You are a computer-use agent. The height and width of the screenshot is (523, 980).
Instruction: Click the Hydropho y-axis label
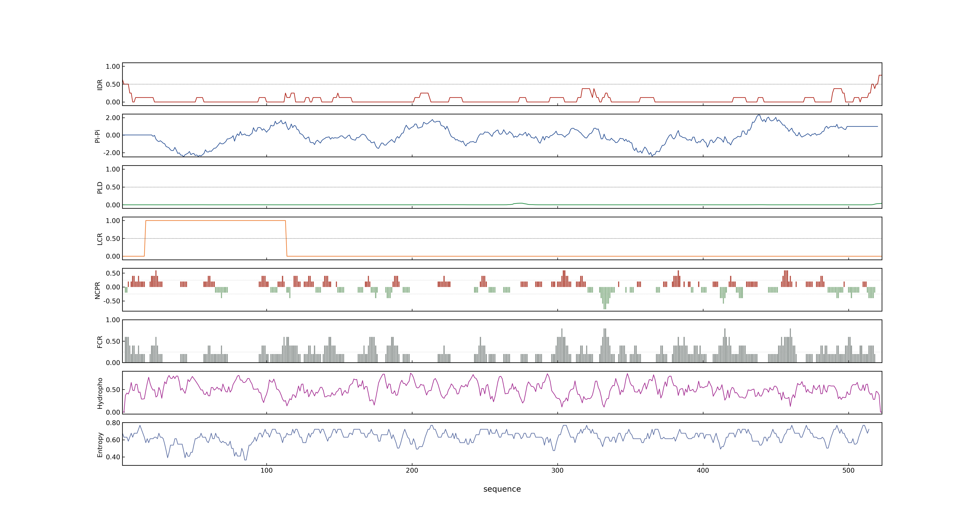[x=100, y=393]
